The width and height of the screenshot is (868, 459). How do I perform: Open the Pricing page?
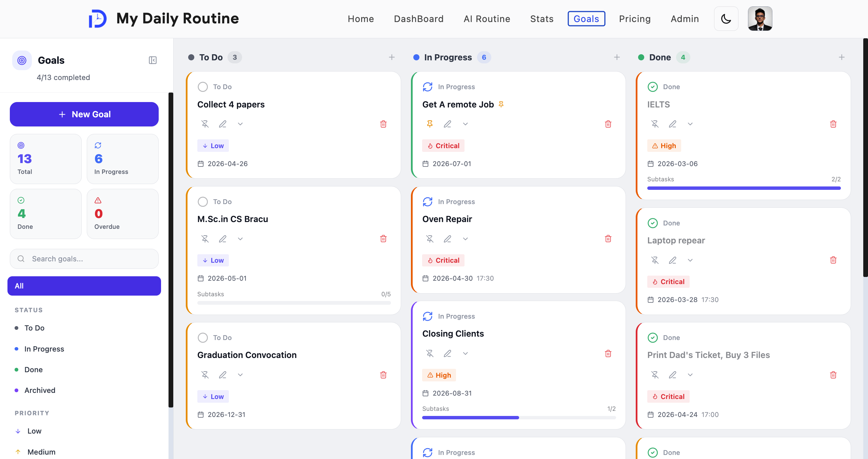point(635,19)
